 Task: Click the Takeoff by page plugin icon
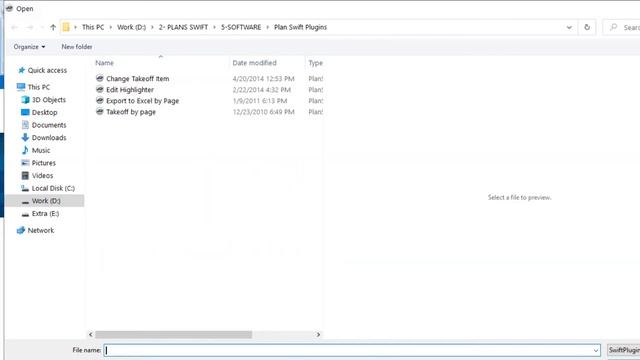click(x=100, y=111)
